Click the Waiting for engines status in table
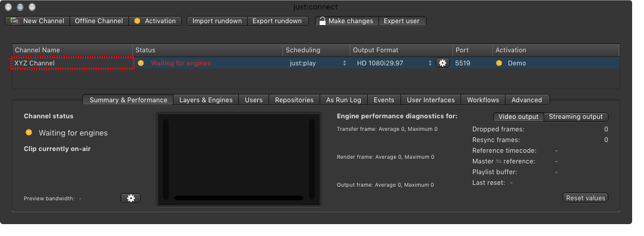 181,64
